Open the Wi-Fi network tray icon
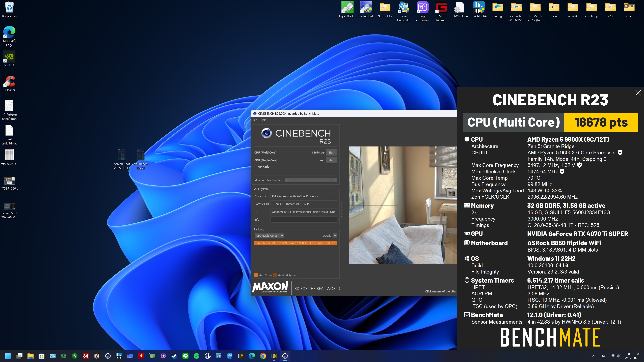 [613, 356]
